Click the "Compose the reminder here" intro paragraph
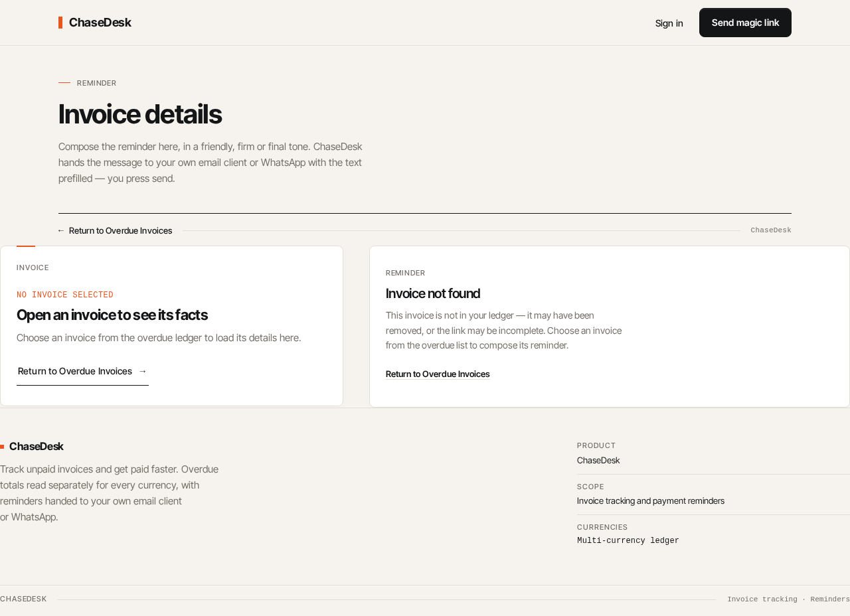Viewport: 850px width, 616px height. pyautogui.click(x=211, y=162)
